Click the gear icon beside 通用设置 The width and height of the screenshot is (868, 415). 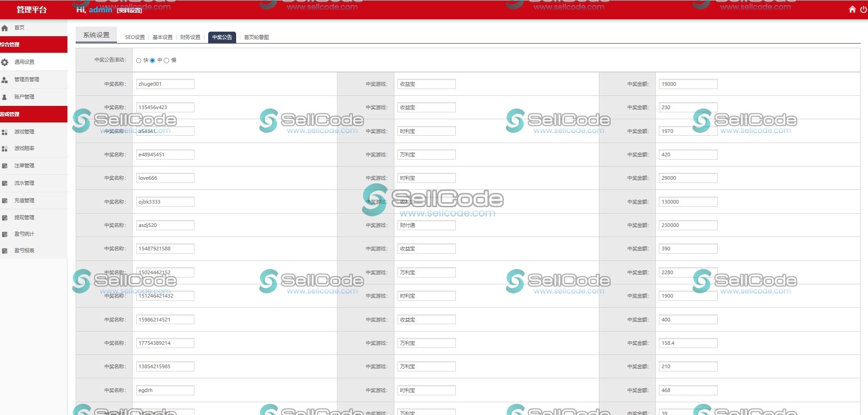(5, 62)
